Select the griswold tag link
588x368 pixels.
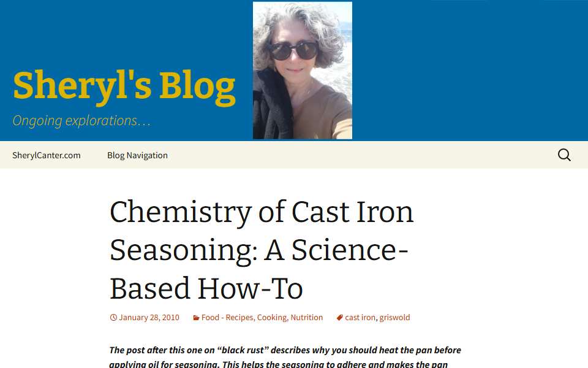pyautogui.click(x=394, y=318)
